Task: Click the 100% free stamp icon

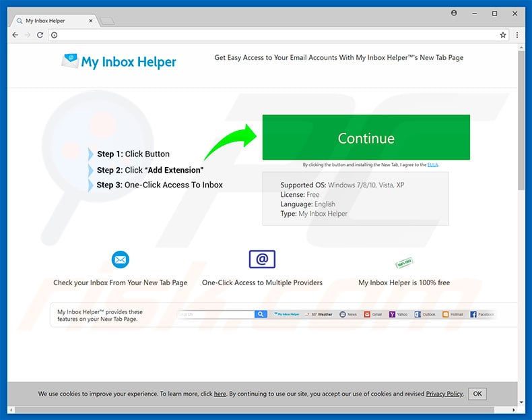Action: [x=404, y=262]
